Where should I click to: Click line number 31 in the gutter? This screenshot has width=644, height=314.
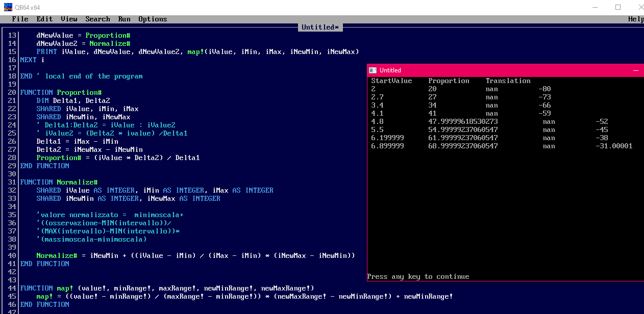[x=12, y=182]
